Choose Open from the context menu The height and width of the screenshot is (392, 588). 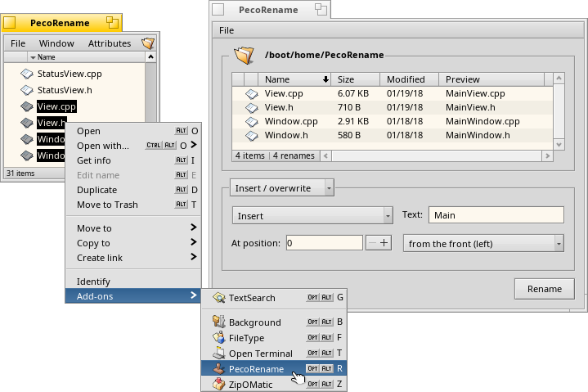(x=134, y=131)
